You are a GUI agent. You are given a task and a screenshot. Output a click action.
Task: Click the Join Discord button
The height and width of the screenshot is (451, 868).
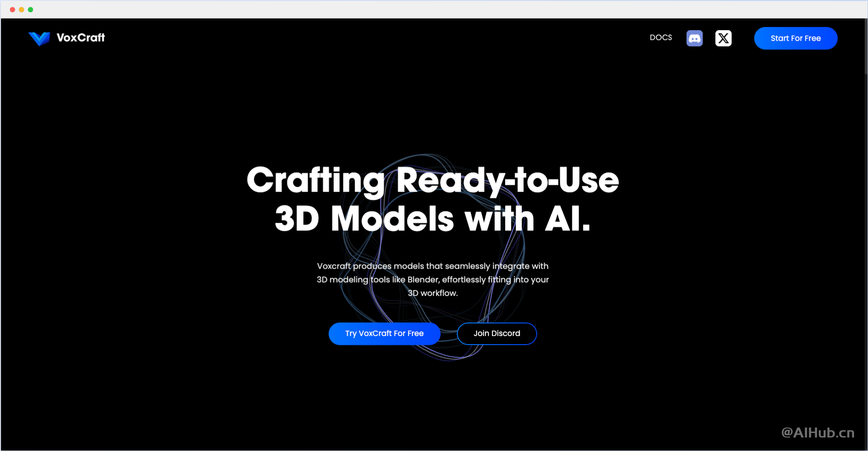coord(497,334)
